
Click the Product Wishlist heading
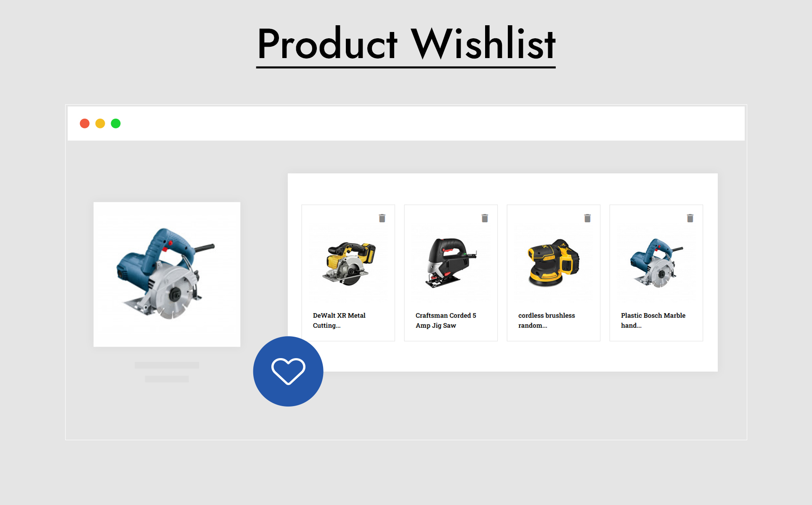[x=406, y=44]
